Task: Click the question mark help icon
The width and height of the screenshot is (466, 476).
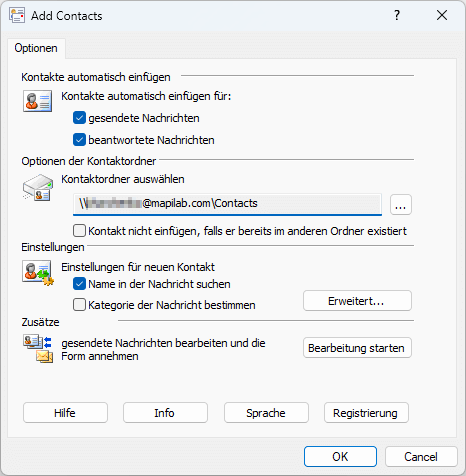Action: tap(397, 15)
